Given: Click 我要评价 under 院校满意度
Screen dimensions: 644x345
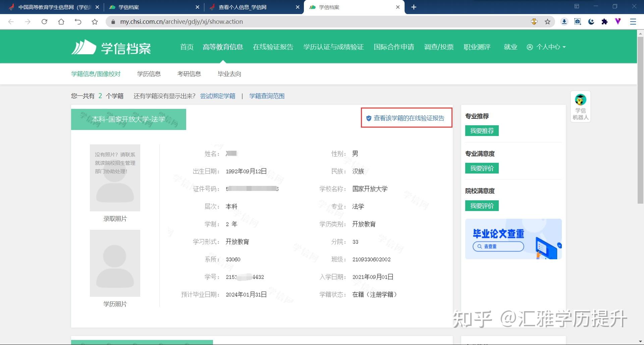Looking at the screenshot, I should [x=482, y=206].
